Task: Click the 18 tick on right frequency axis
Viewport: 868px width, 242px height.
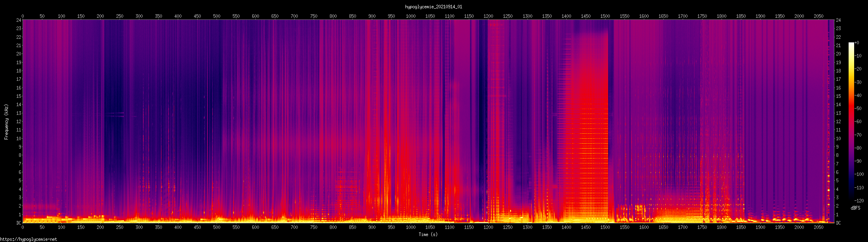Action: 838,71
